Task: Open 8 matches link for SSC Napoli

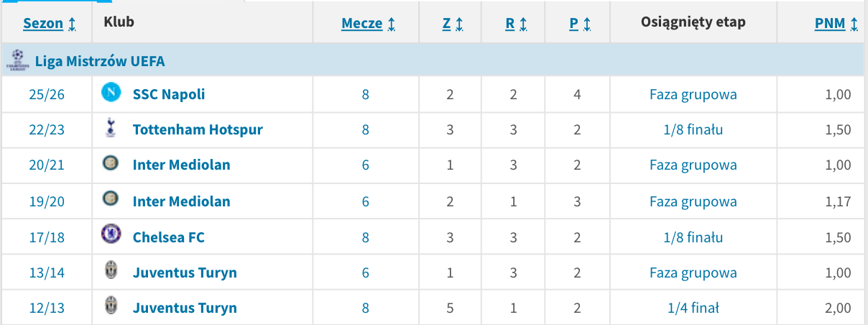Action: [x=366, y=94]
